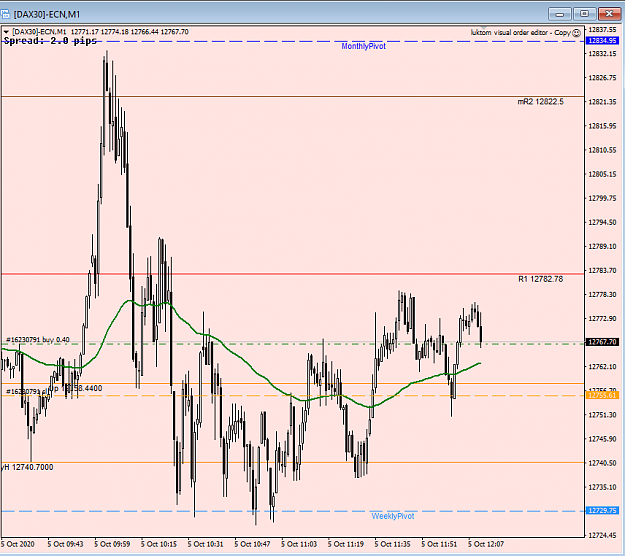Viewport: 625px width, 556px height.
Task: Click the smiley face EA indicator
Action: click(x=576, y=33)
